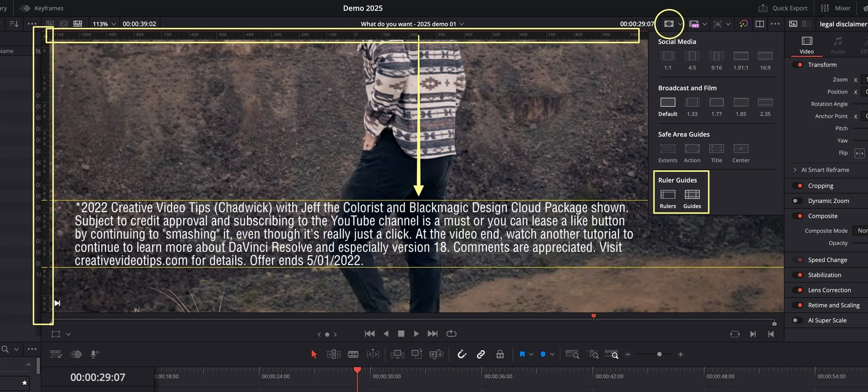Open the timeline name dropdown chevron
This screenshot has width=868, height=392.
click(462, 24)
